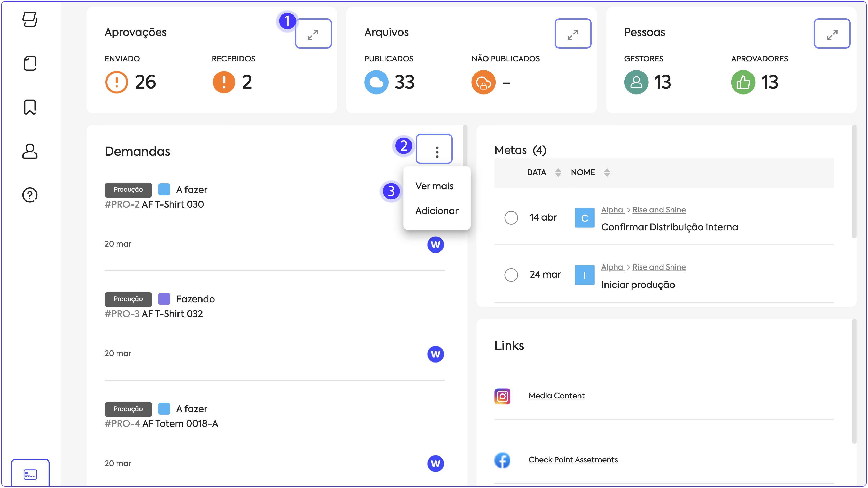Click the purple Fazendo status color swatch
The width and height of the screenshot is (868, 488).
[x=164, y=299]
